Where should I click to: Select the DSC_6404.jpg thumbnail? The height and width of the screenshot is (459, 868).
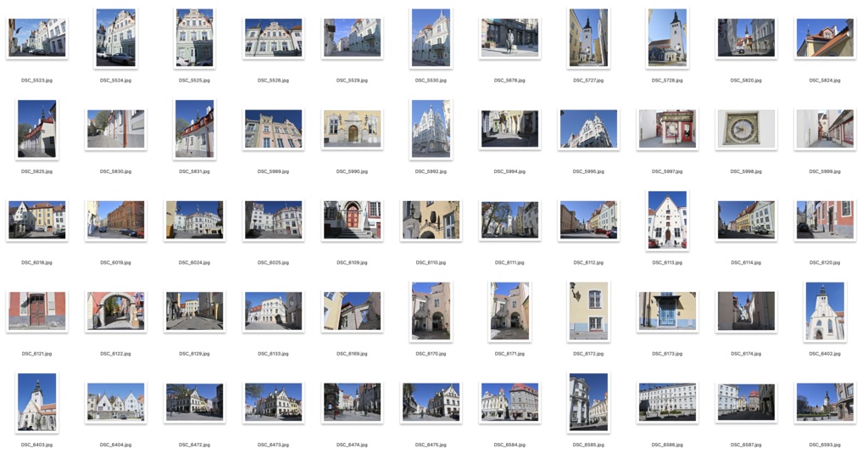point(115,402)
